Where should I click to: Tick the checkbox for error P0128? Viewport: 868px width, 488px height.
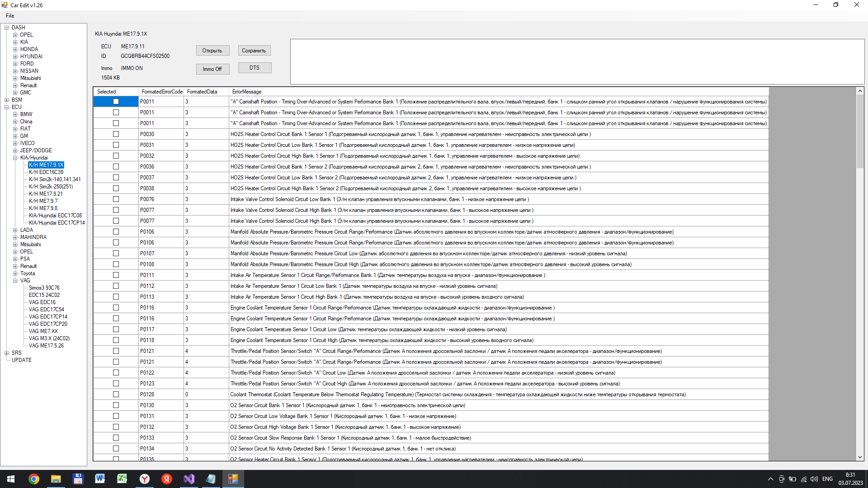(x=116, y=394)
